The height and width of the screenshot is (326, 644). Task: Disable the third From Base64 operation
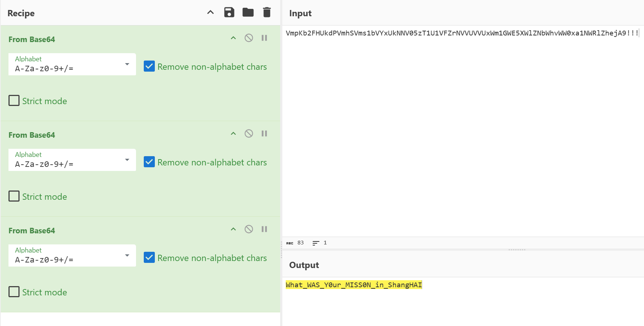pos(249,229)
